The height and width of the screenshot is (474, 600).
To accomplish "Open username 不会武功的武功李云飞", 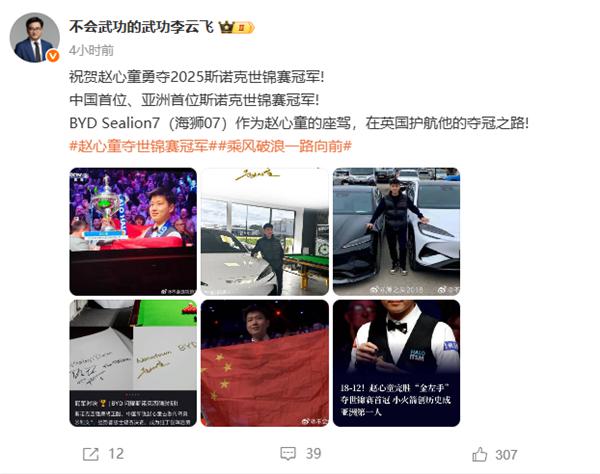I will [141, 27].
